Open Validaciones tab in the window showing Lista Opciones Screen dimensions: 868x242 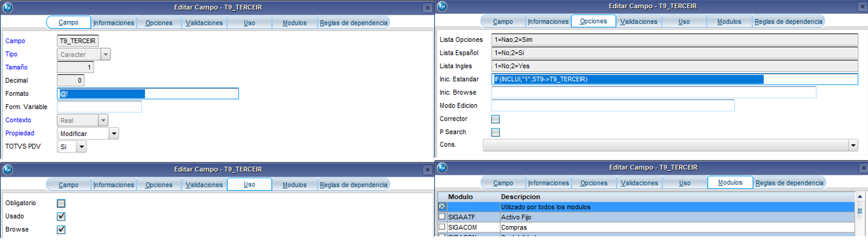(639, 21)
